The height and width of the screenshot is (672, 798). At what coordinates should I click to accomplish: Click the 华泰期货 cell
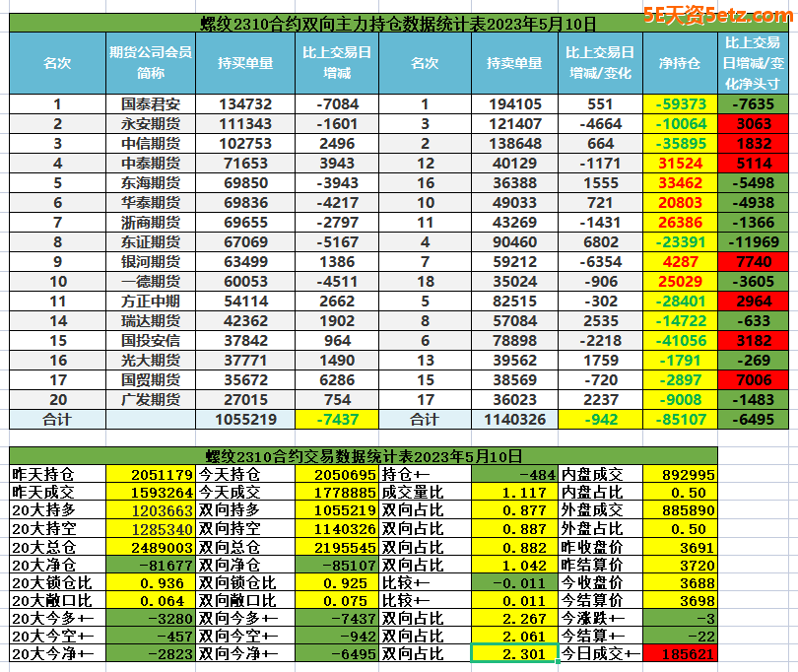point(151,203)
